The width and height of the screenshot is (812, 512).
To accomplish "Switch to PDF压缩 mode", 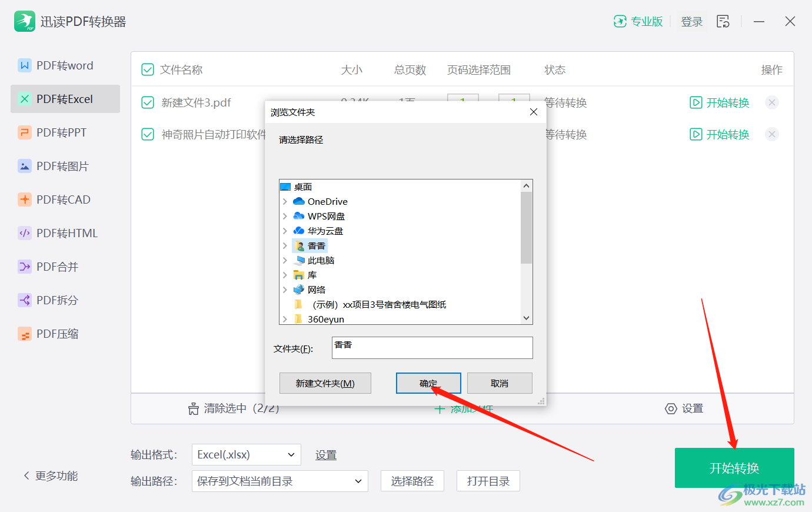I will point(65,334).
